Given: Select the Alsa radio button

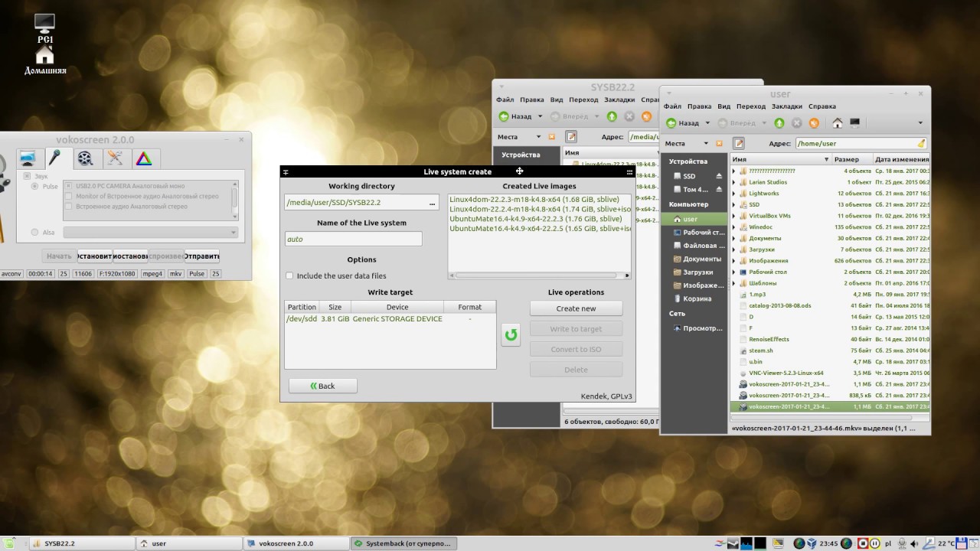Looking at the screenshot, I should [35, 232].
